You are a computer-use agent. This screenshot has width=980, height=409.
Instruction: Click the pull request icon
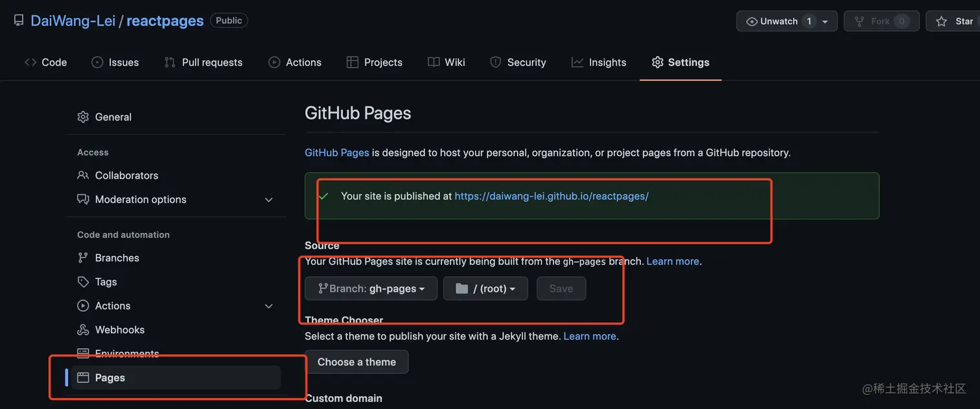click(x=170, y=62)
